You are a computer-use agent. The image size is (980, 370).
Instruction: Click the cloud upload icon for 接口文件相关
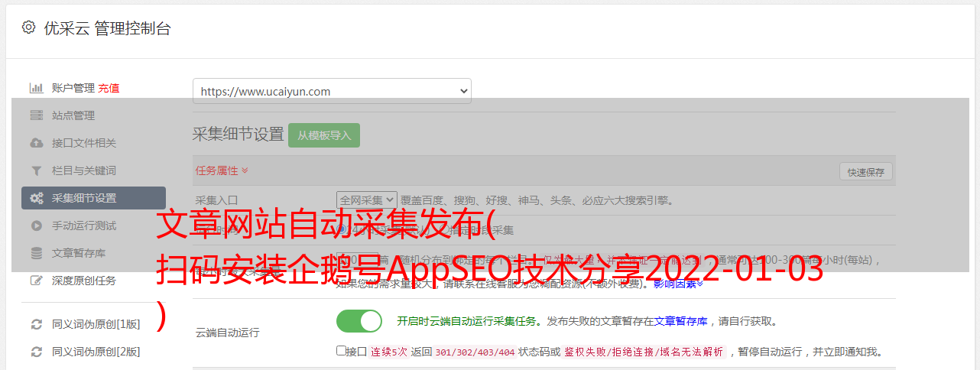(x=36, y=143)
